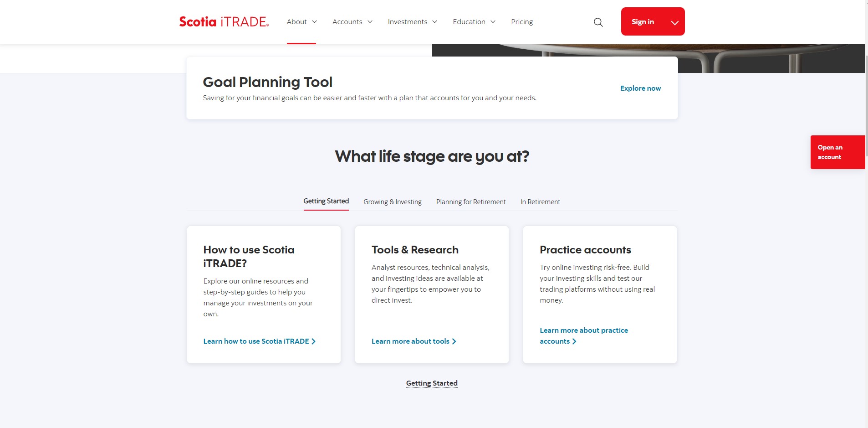This screenshot has height=428, width=868.
Task: Expand the About menu chevron
Action: [x=314, y=22]
